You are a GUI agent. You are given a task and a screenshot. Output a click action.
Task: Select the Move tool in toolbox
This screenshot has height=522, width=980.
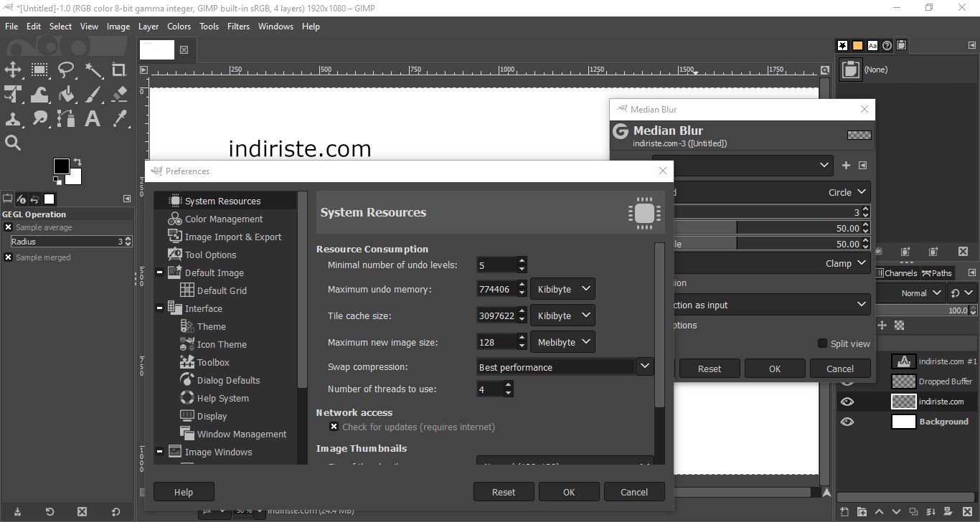(x=13, y=70)
